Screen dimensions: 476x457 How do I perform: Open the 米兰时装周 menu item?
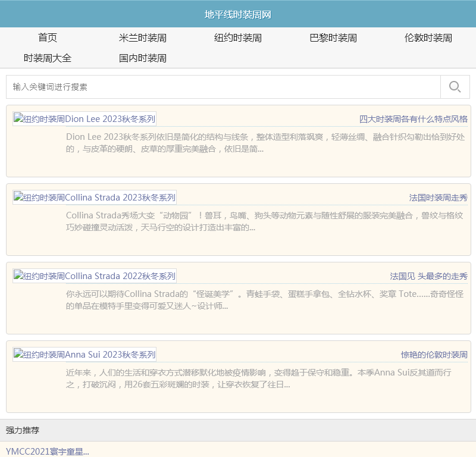tap(143, 37)
